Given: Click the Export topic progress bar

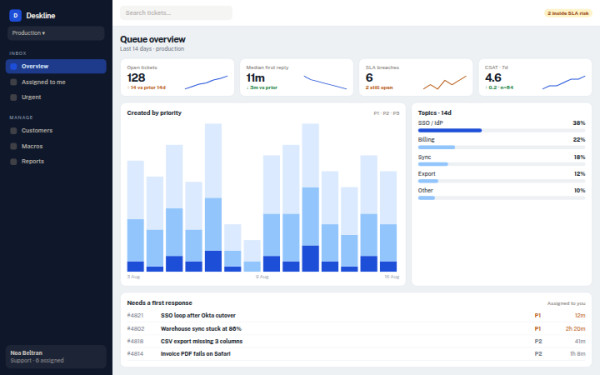Looking at the screenshot, I should pos(502,181).
